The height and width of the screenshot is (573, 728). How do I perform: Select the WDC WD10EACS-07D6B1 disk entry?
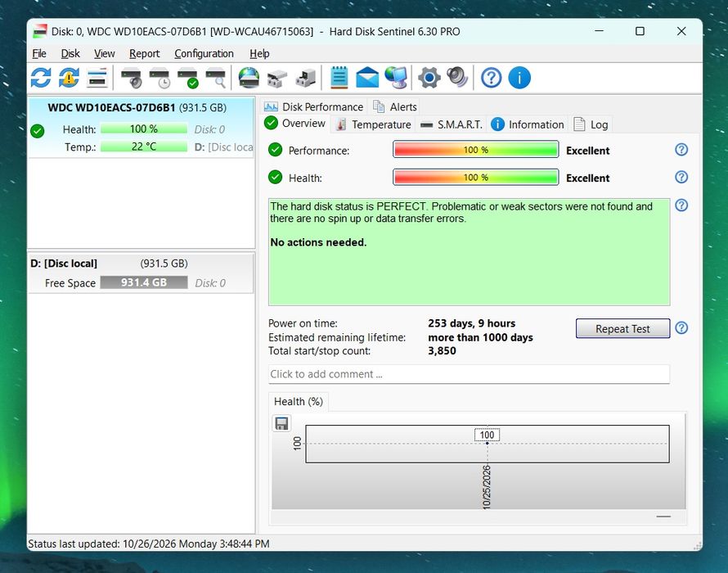coord(142,128)
